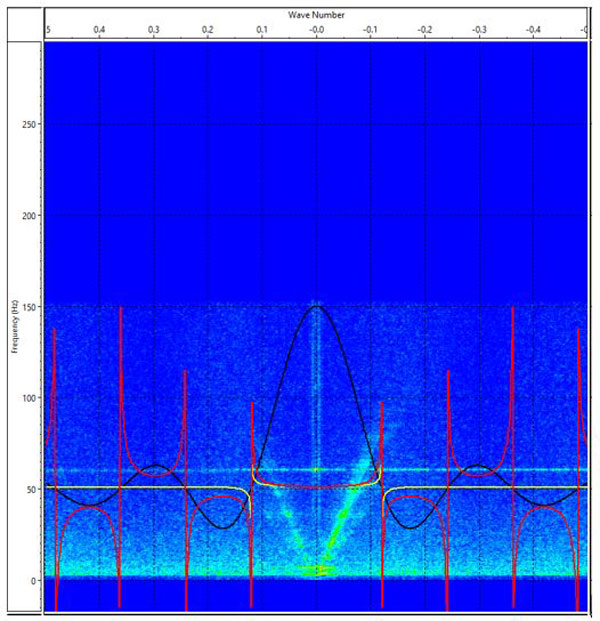600x621 pixels.
Task: Click the positive 0.1 wave number tick label
Action: coord(262,31)
